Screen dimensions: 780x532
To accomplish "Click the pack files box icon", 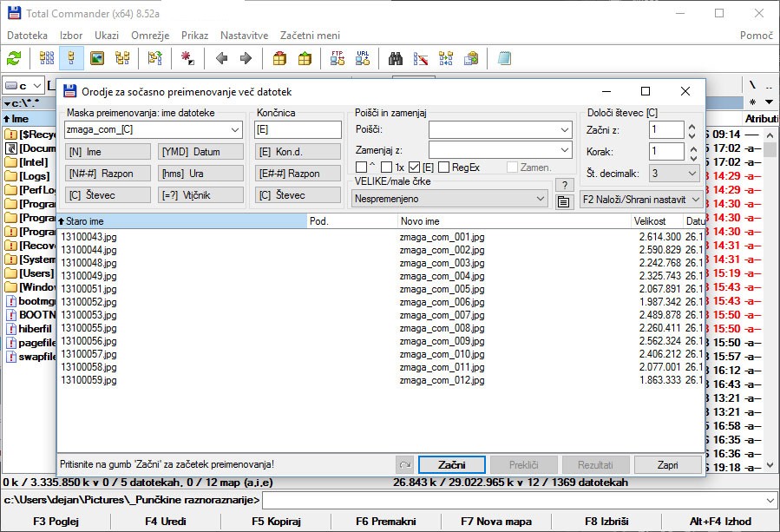I will click(x=279, y=59).
